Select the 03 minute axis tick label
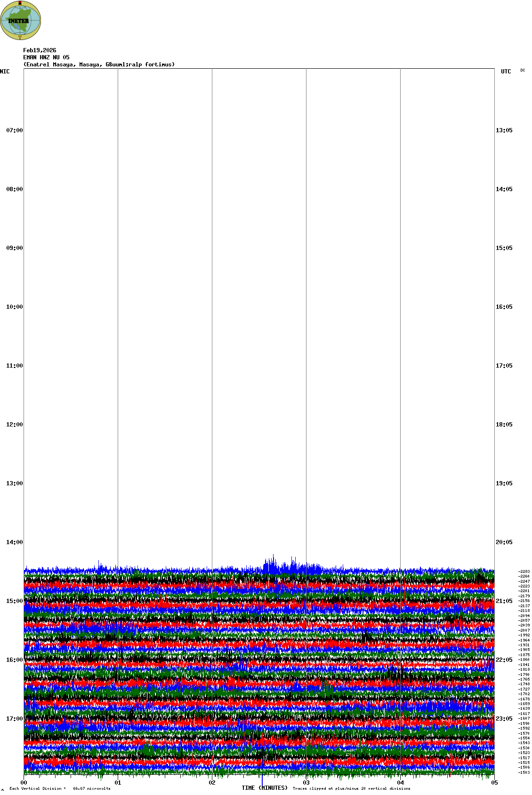 click(306, 783)
